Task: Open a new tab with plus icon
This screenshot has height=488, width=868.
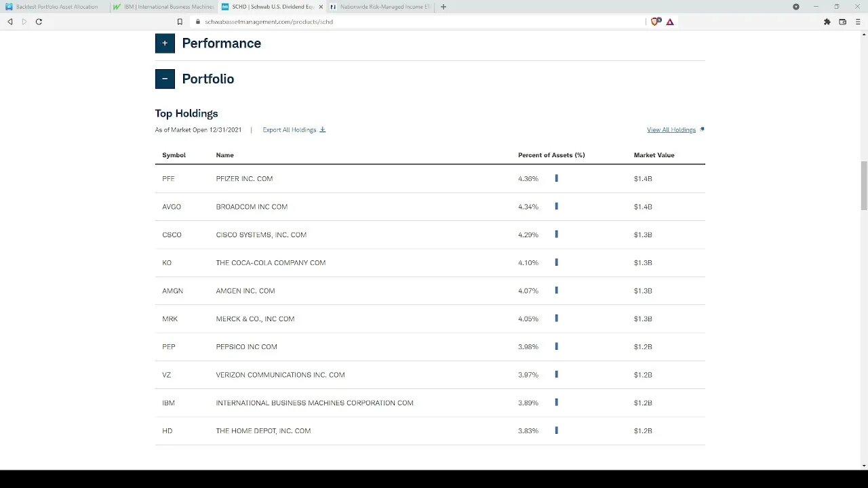Action: 443,7
